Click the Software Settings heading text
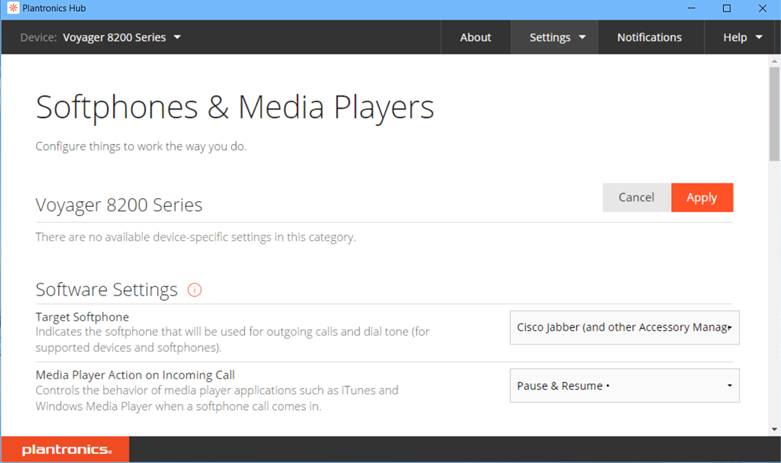The image size is (781, 463). 107,290
